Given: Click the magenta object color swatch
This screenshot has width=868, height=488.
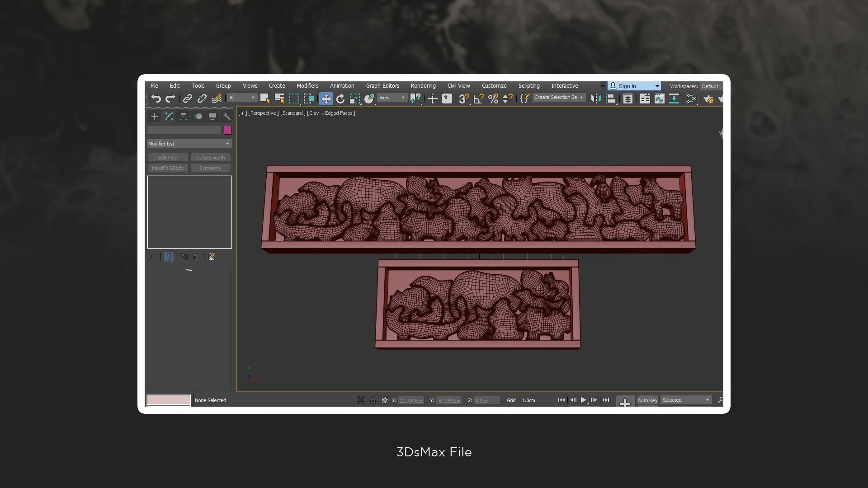Looking at the screenshot, I should coord(227,130).
